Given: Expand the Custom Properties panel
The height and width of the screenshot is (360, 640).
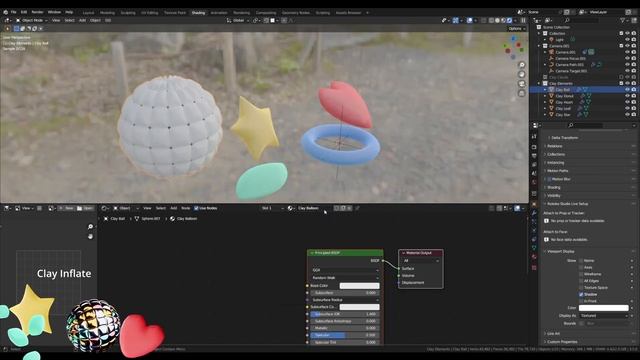Looking at the screenshot, I should click(x=562, y=342).
